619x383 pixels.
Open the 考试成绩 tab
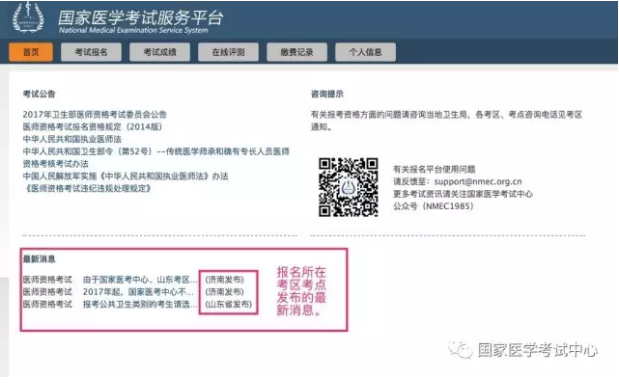pyautogui.click(x=159, y=52)
